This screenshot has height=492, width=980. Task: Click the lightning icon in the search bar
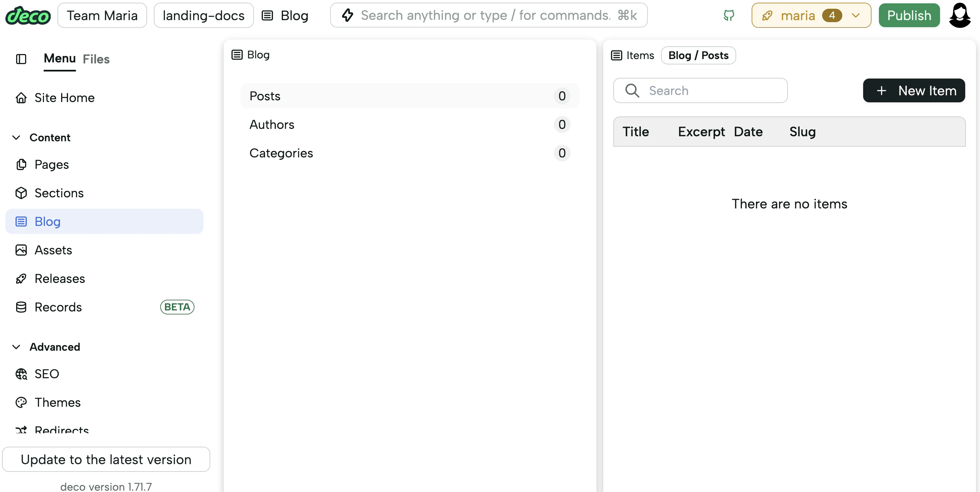347,15
